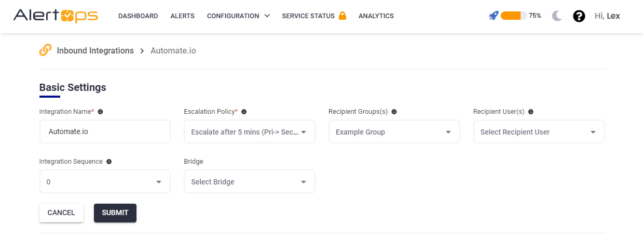This screenshot has width=644, height=239.
Task: Open the Configuration menu
Action: point(238,16)
